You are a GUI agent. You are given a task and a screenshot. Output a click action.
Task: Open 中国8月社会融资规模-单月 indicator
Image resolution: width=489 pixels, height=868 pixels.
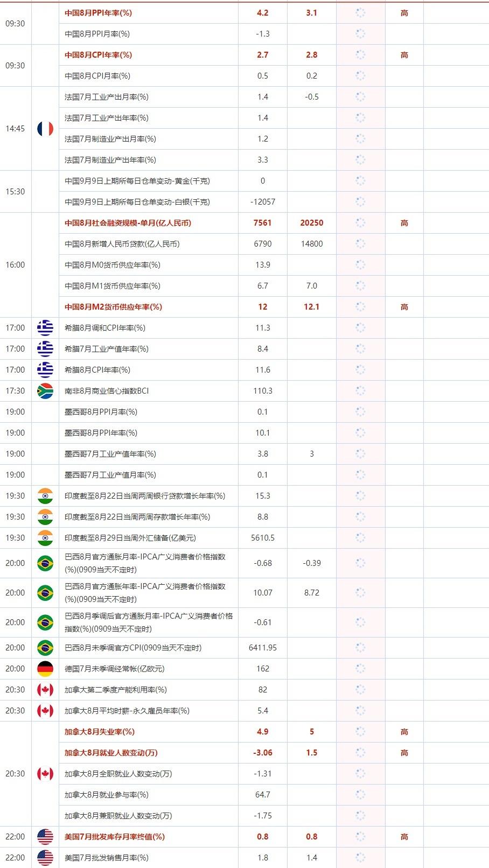coord(128,223)
